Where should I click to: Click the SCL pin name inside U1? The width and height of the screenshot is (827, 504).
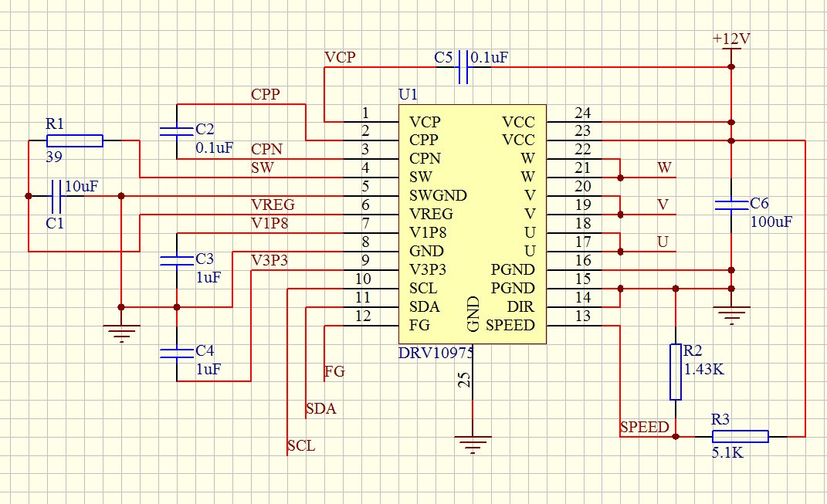click(423, 289)
